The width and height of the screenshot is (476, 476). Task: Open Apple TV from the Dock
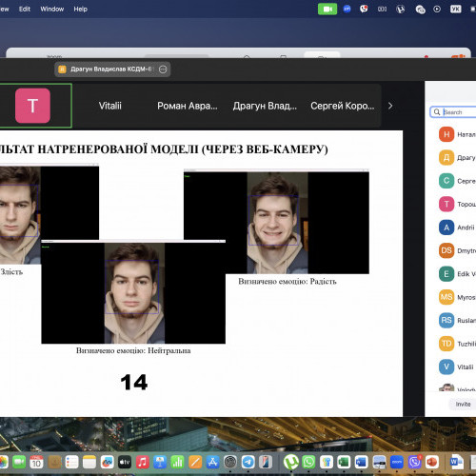click(x=125, y=462)
